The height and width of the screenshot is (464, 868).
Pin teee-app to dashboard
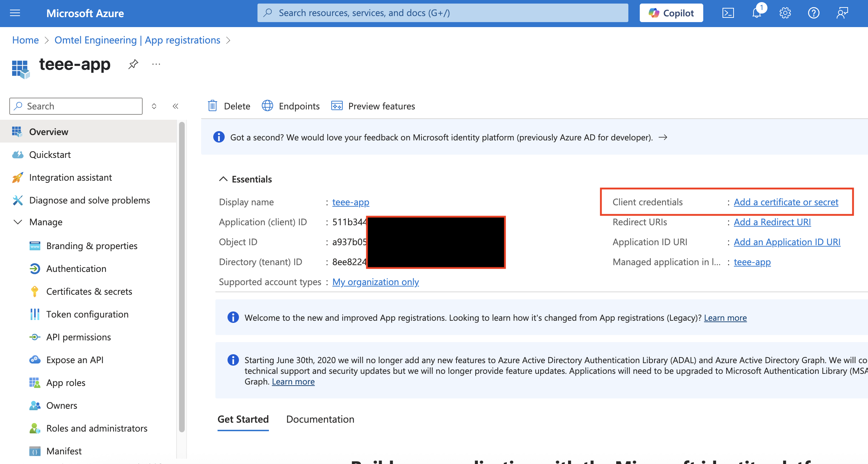tap(133, 65)
